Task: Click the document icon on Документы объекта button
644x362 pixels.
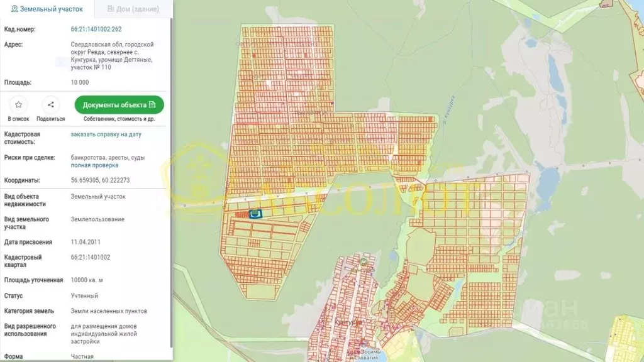Action: coord(152,105)
